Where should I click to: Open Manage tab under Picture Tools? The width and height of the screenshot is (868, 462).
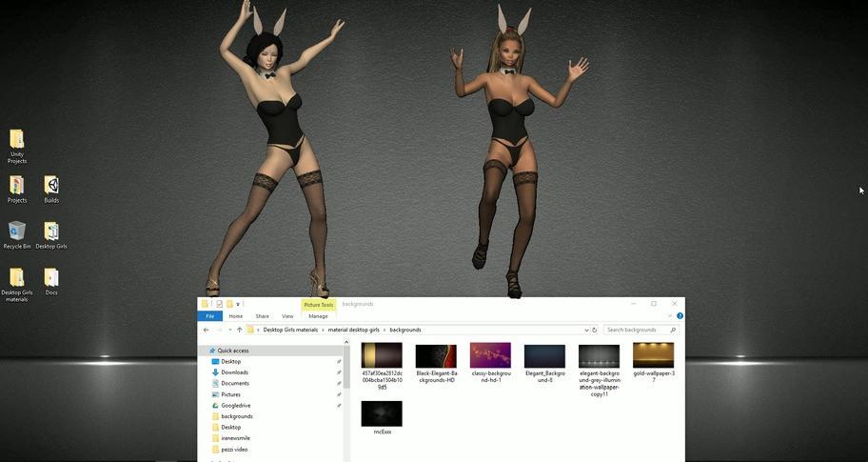pos(318,315)
